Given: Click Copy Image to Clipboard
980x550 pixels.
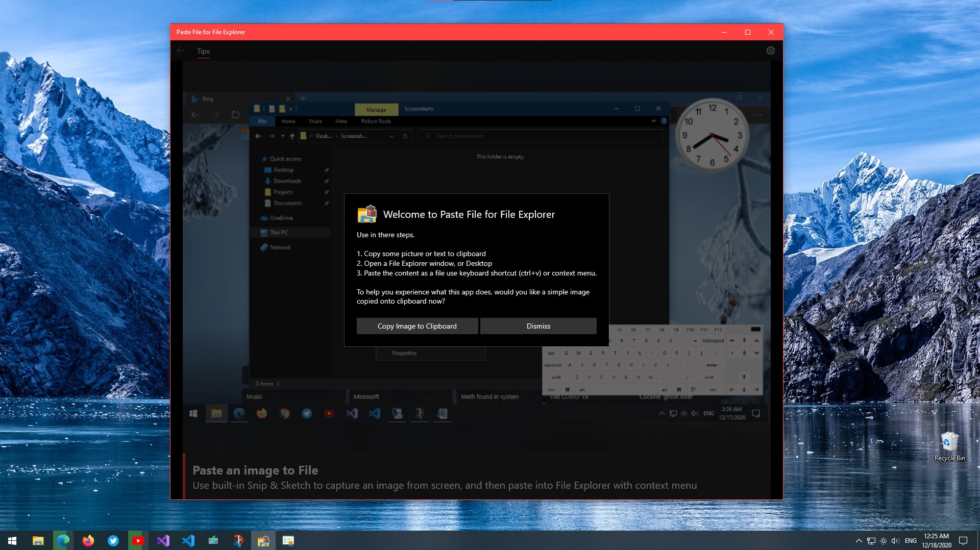Looking at the screenshot, I should pyautogui.click(x=417, y=326).
